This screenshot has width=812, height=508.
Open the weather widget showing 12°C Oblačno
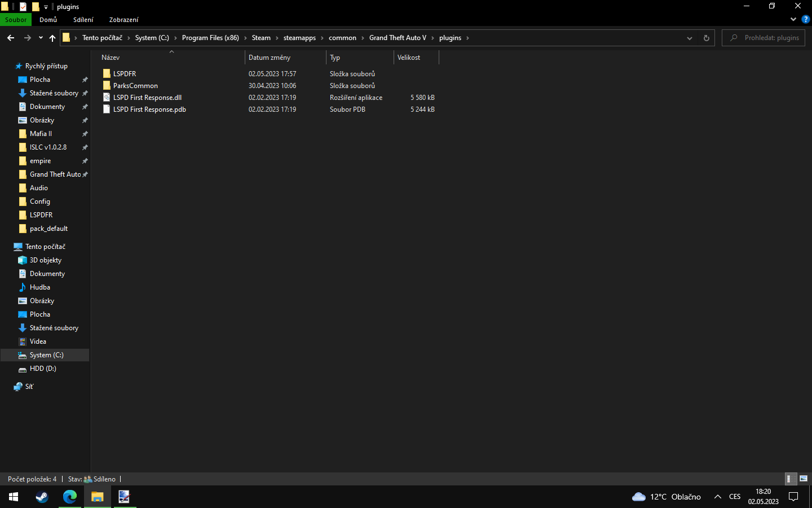(667, 497)
